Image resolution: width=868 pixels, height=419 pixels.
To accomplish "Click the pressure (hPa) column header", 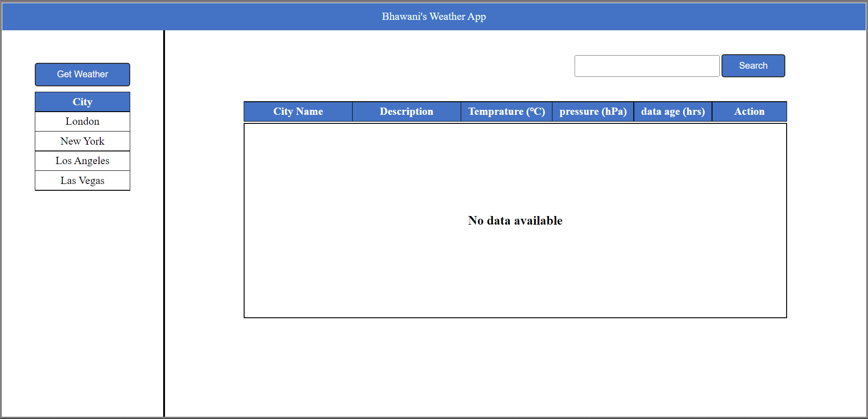I will point(593,111).
